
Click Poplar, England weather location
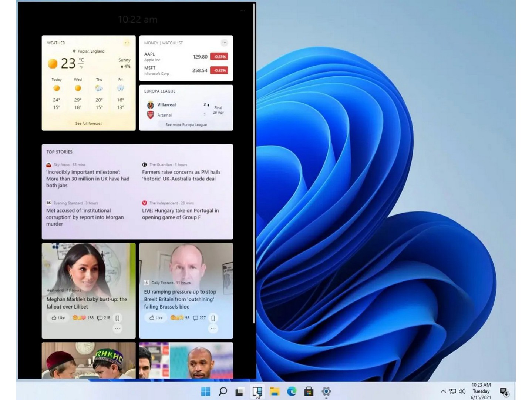(89, 51)
